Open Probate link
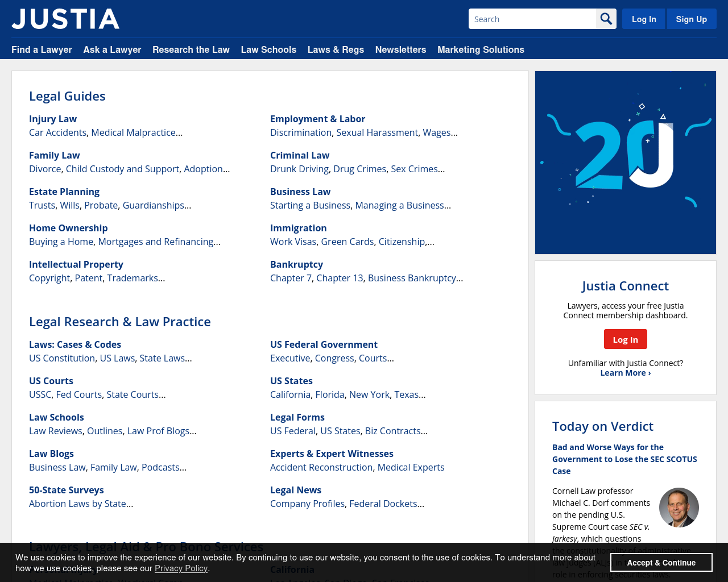This screenshot has height=582, width=728. tap(101, 205)
